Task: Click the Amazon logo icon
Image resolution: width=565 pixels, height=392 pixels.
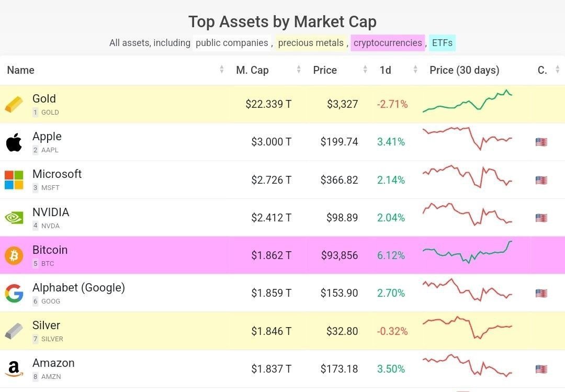Action: [x=14, y=369]
